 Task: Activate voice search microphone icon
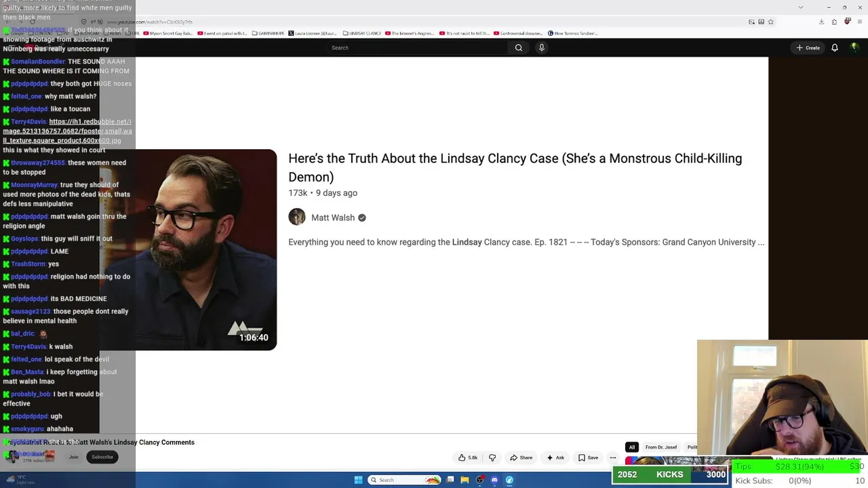[x=541, y=47]
